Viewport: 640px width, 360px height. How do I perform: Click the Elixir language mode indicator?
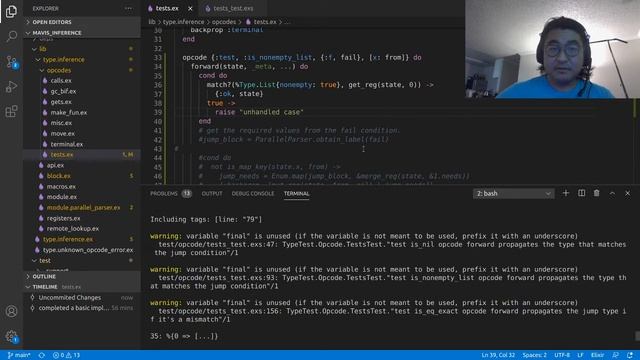[598, 355]
